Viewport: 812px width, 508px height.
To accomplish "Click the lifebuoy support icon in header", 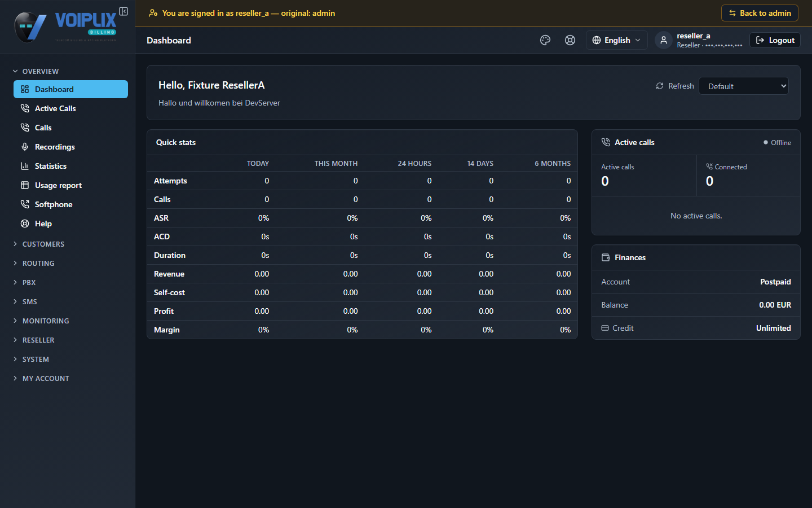I will click(x=570, y=40).
